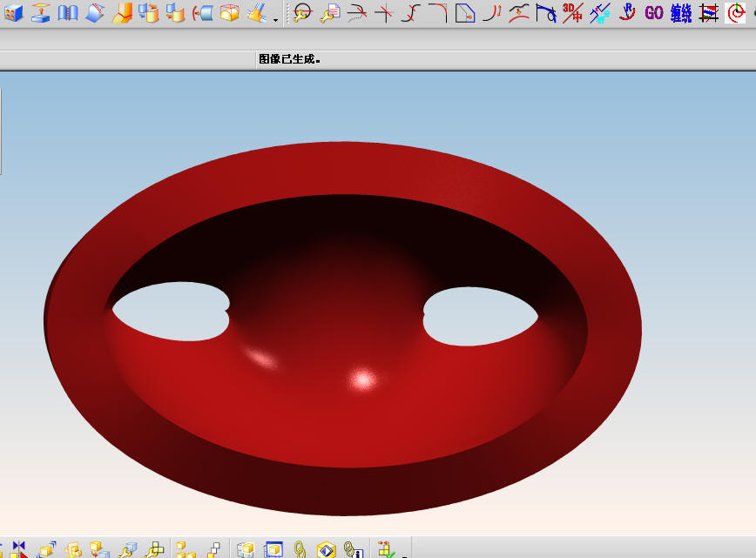The image size is (756, 558).
Task: Click the thick blue curve with loop icon
Action: coord(546,13)
